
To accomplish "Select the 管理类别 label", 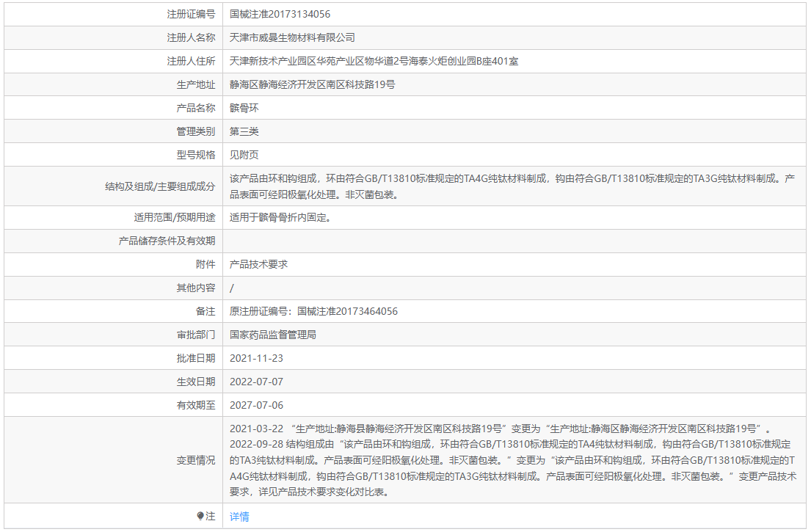I will point(195,131).
